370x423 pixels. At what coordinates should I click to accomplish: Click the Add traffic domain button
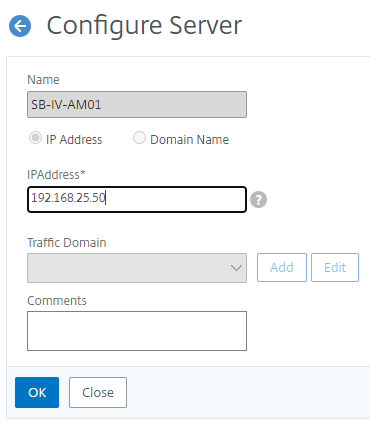282,267
